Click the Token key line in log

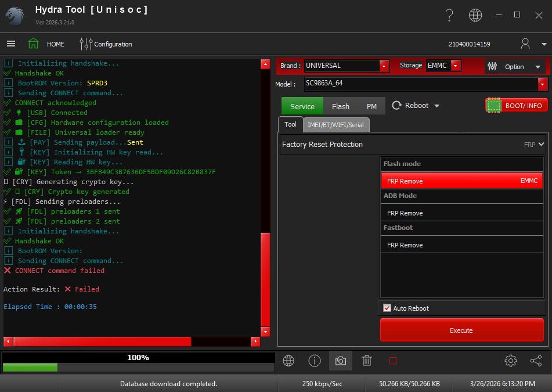tap(110, 172)
